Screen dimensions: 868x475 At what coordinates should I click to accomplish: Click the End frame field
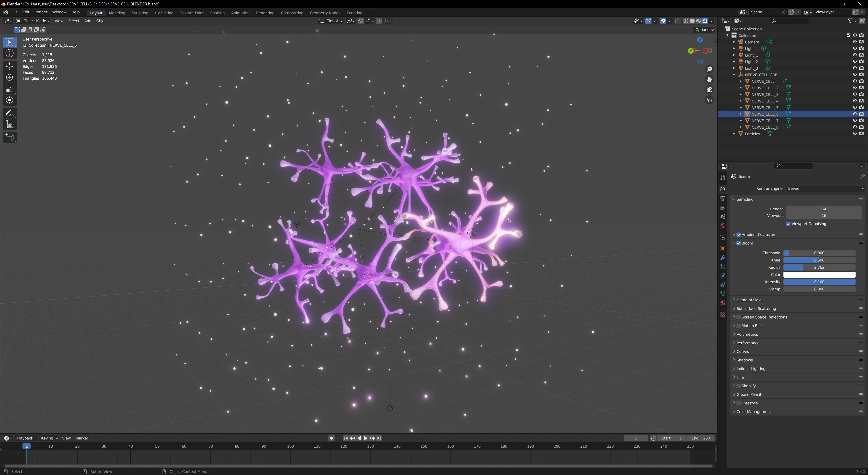[701, 438]
